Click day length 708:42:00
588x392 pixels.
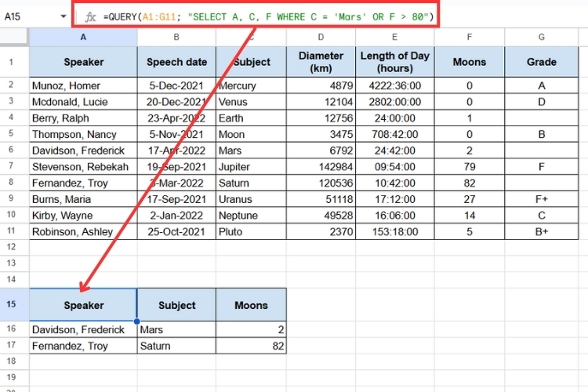tap(394, 134)
